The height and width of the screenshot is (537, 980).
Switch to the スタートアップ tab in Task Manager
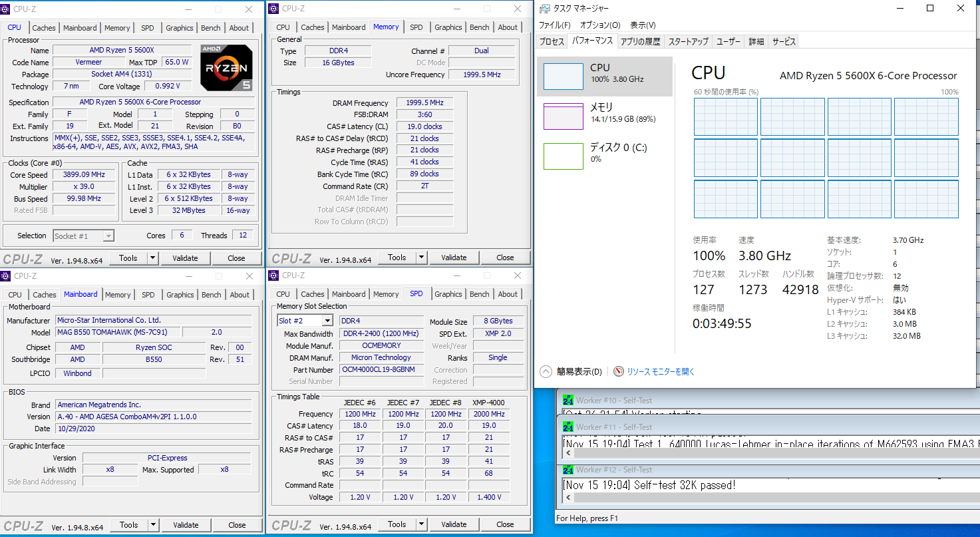(x=688, y=41)
